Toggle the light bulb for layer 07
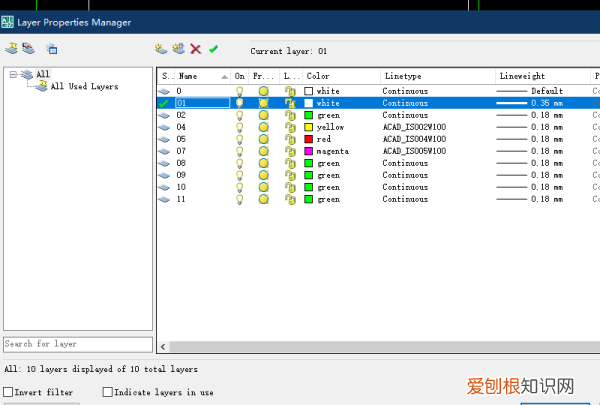Screen dimensions: 600x405 tap(239, 151)
